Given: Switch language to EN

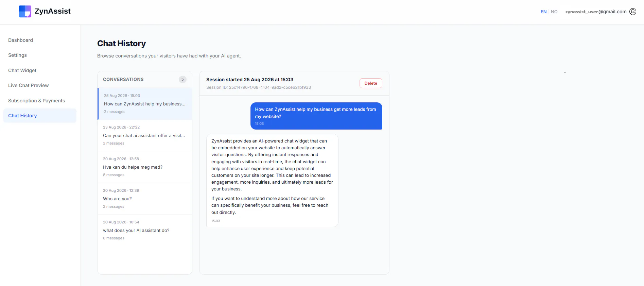Looking at the screenshot, I should tap(543, 12).
